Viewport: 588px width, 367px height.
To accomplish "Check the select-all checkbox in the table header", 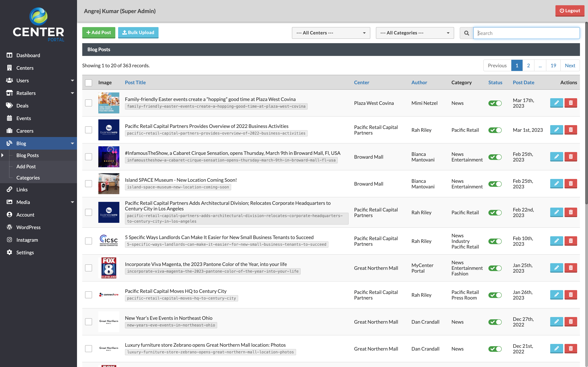I will click(x=88, y=83).
